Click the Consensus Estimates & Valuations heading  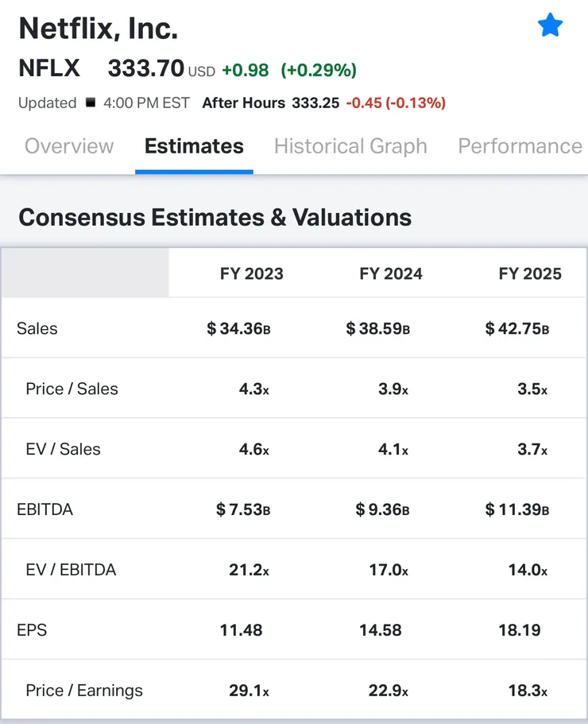pos(215,217)
